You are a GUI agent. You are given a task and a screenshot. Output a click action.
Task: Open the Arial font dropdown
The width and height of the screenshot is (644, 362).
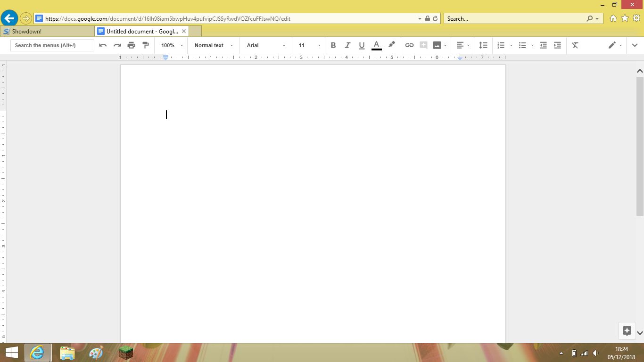point(266,45)
